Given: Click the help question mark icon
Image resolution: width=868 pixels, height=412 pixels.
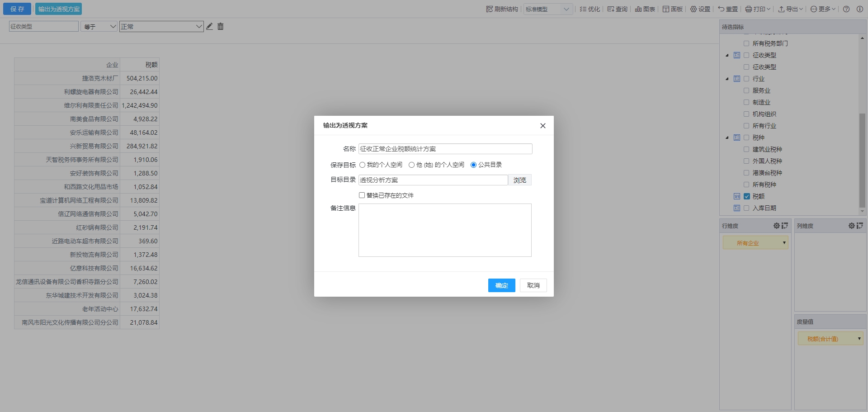Looking at the screenshot, I should (x=846, y=9).
